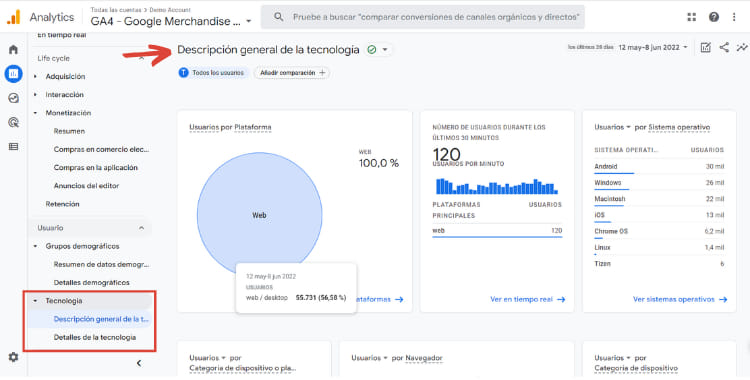Click the customize report edit icon
The image size is (750, 380).
[706, 47]
